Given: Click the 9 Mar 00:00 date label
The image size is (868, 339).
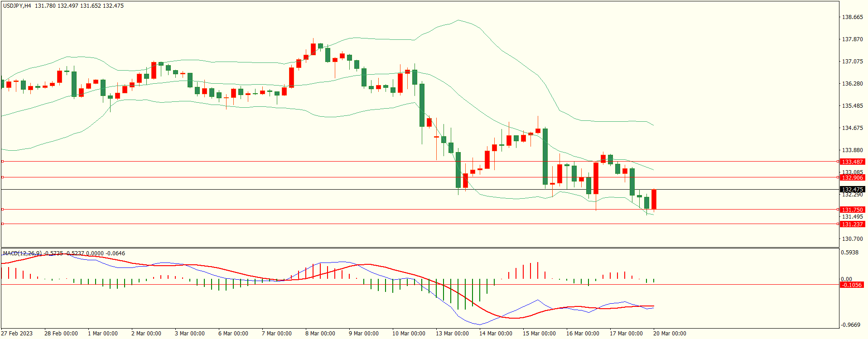Looking at the screenshot, I should 364,334.
